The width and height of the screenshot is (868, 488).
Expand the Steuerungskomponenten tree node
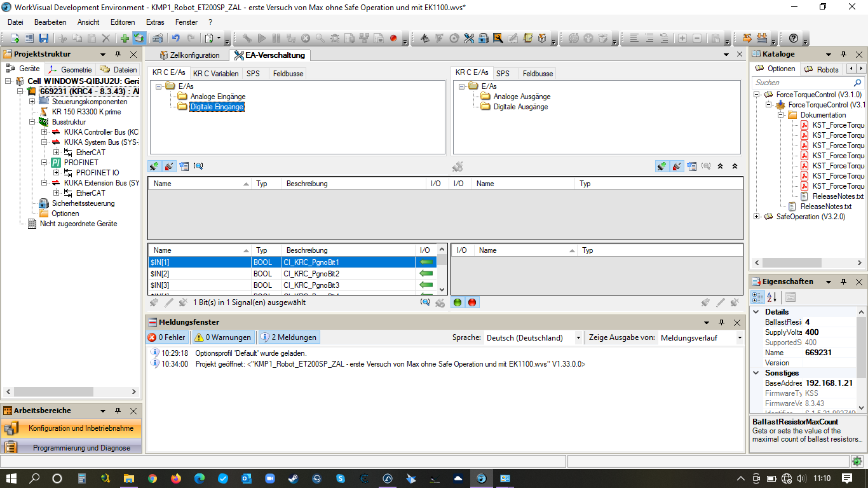point(32,102)
